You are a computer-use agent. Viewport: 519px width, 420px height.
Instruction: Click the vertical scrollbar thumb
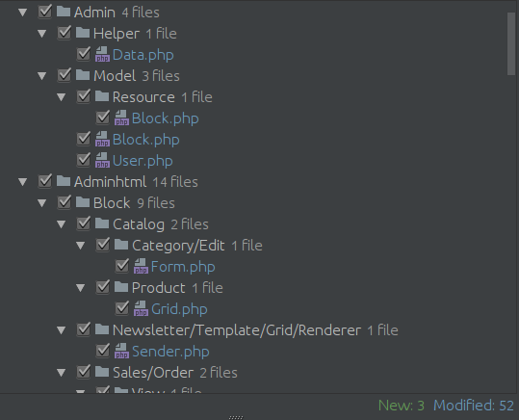pos(511,43)
